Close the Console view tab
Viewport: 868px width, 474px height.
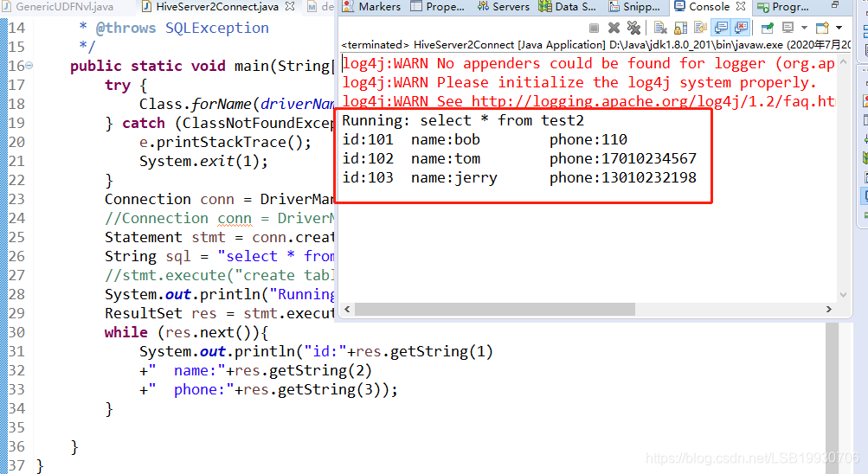(x=741, y=7)
